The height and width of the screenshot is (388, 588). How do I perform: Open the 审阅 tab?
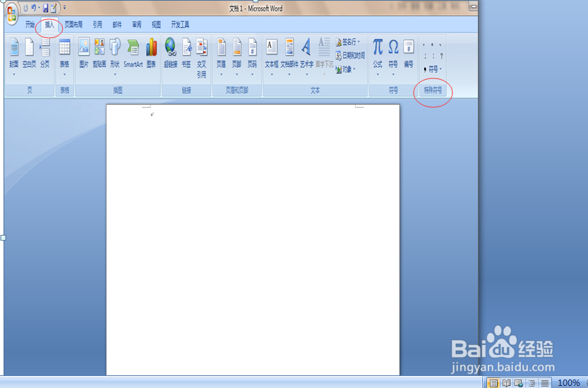(x=136, y=25)
